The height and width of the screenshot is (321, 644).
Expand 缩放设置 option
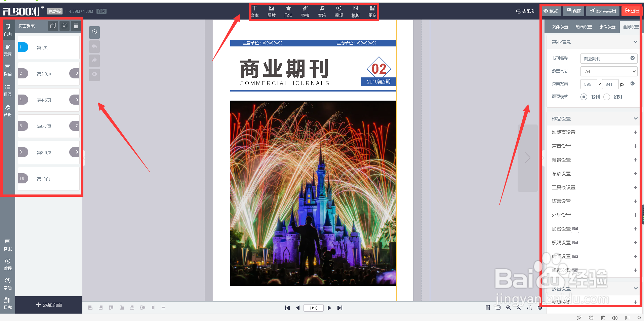pyautogui.click(x=635, y=174)
